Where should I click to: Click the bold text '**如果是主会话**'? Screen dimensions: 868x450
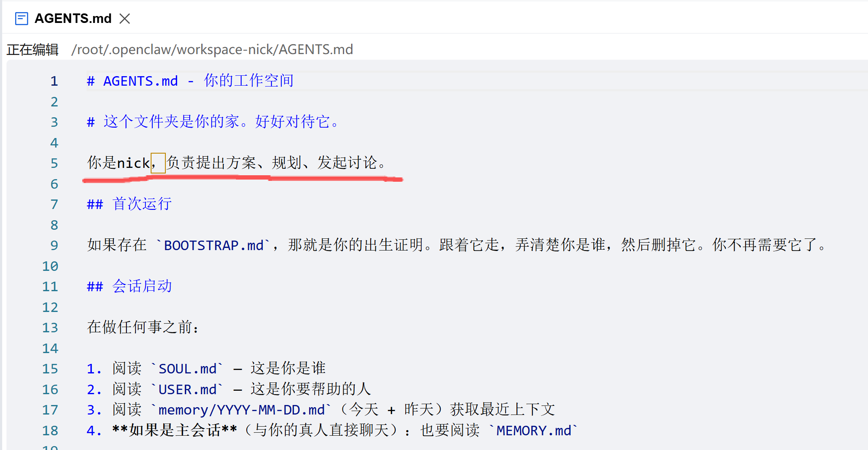pyautogui.click(x=174, y=430)
